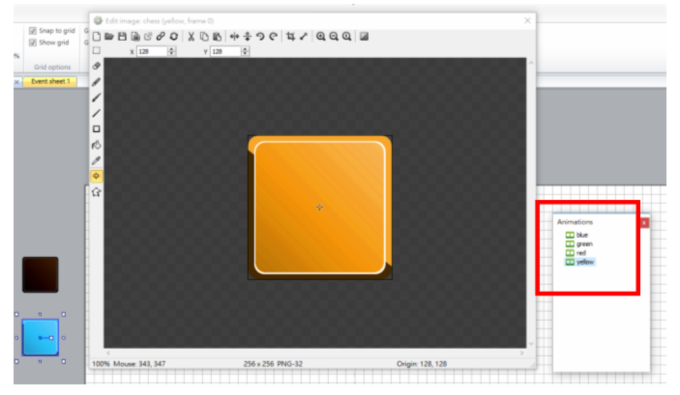Click the Save image floppy icon
680x395 pixels.
click(x=122, y=36)
